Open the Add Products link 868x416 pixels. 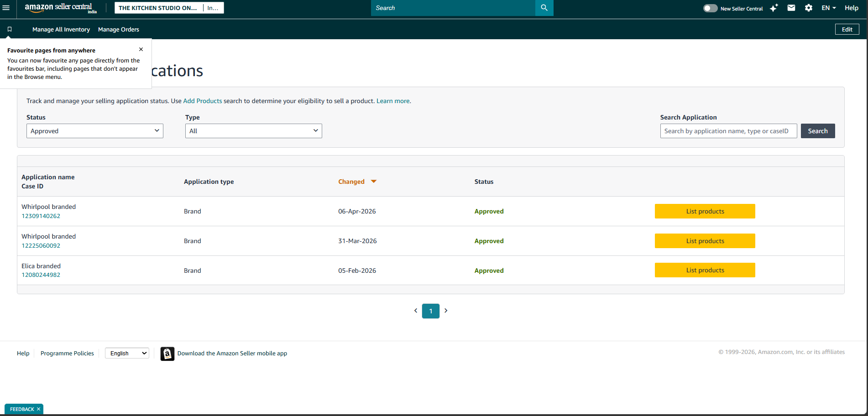tap(203, 101)
